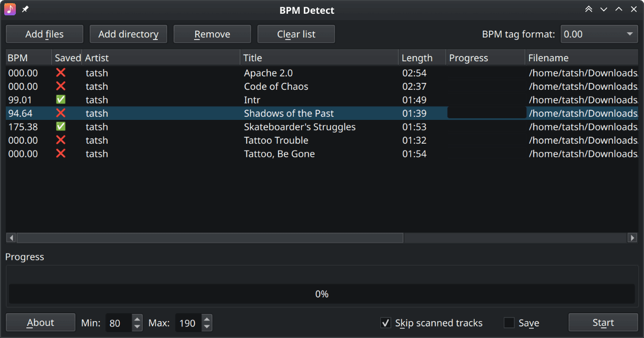Click the 01:53 length cell

tap(415, 127)
